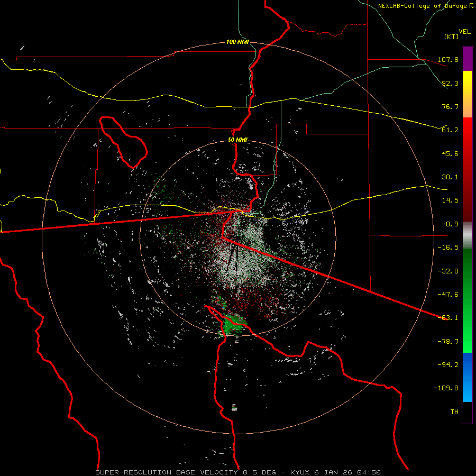Click the -63.1 velocity scale value
This screenshot has width=476, height=476.
click(448, 317)
